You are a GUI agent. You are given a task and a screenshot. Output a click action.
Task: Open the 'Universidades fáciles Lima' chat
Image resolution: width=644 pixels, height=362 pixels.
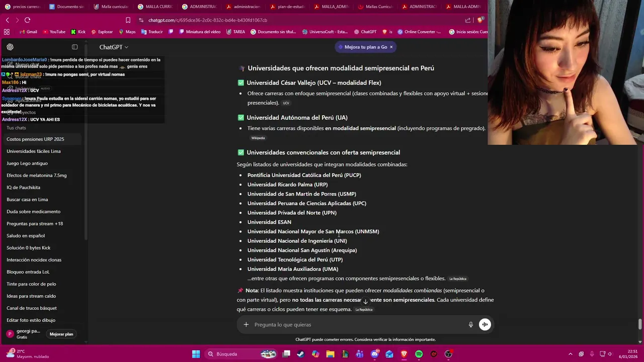click(x=42, y=151)
